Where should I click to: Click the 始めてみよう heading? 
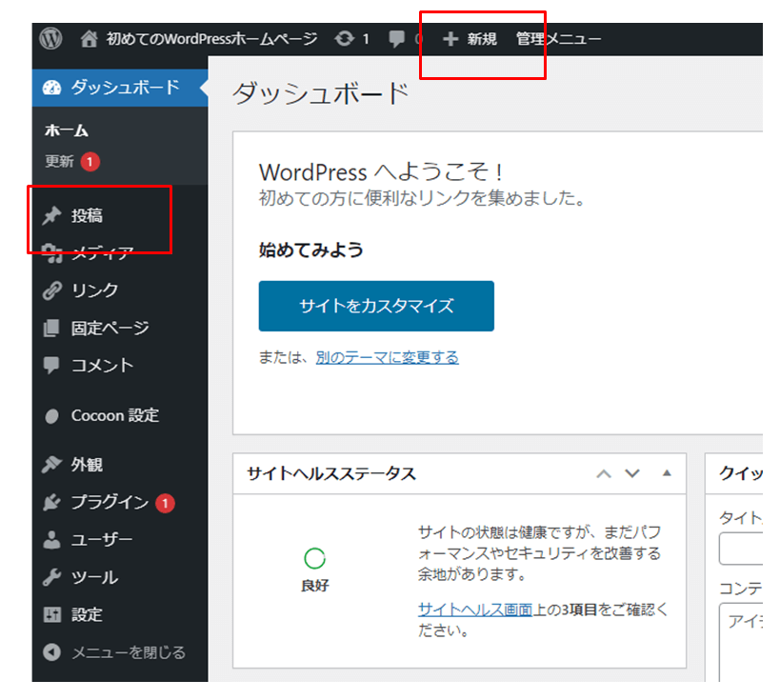click(311, 250)
